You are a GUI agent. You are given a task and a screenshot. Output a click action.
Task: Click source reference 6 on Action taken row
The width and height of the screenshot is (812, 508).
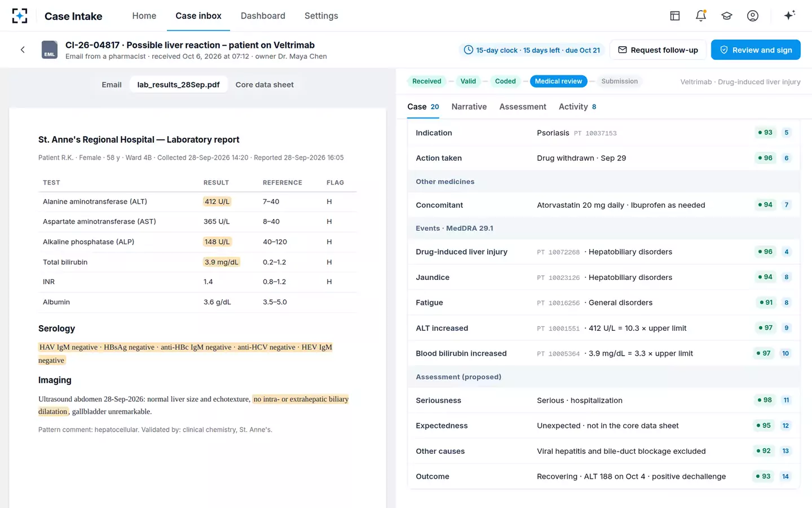[x=787, y=158]
